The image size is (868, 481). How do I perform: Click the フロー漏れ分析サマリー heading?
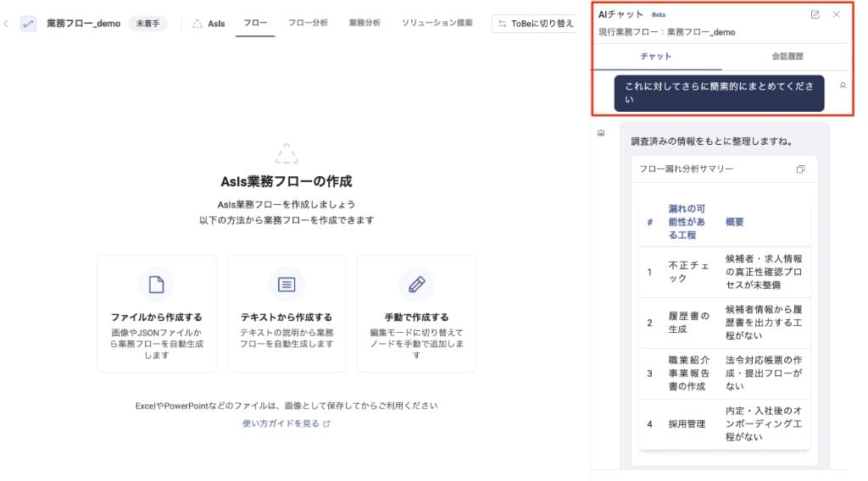[x=687, y=169]
